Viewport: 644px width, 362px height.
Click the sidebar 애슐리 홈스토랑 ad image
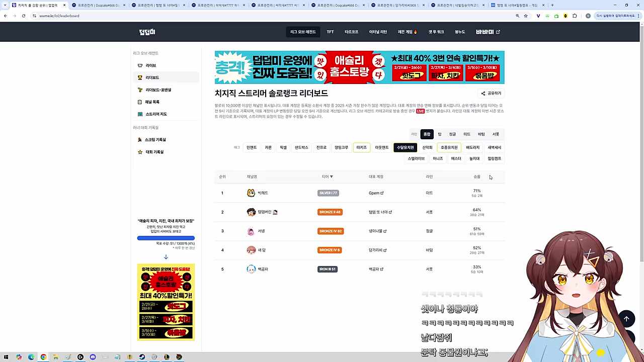[166, 302]
